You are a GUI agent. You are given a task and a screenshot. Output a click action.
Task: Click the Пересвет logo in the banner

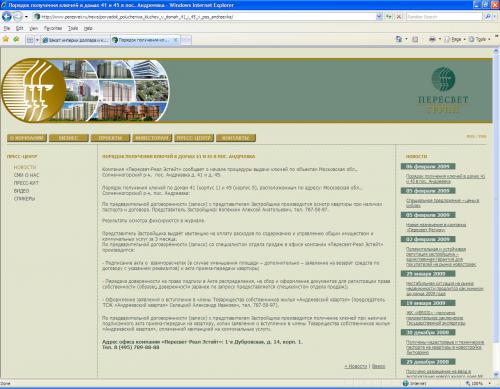click(x=443, y=89)
